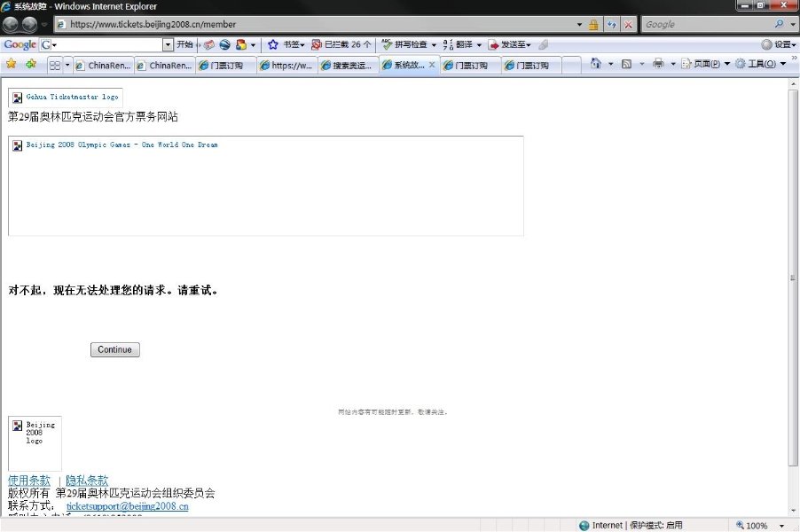
Task: Switch to the second ChinaRen tab
Action: [x=165, y=66]
